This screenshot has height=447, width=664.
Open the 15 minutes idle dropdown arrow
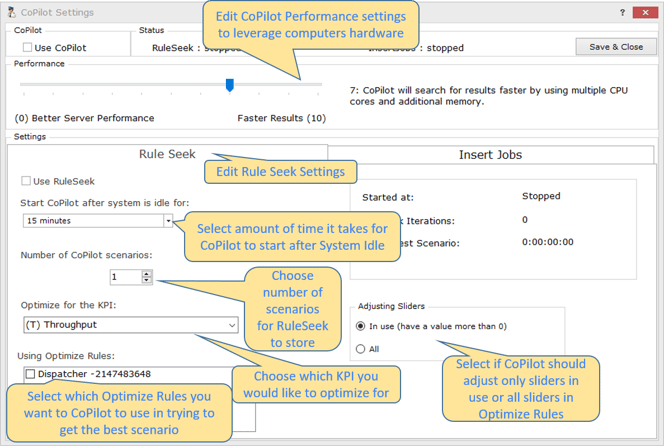[168, 221]
